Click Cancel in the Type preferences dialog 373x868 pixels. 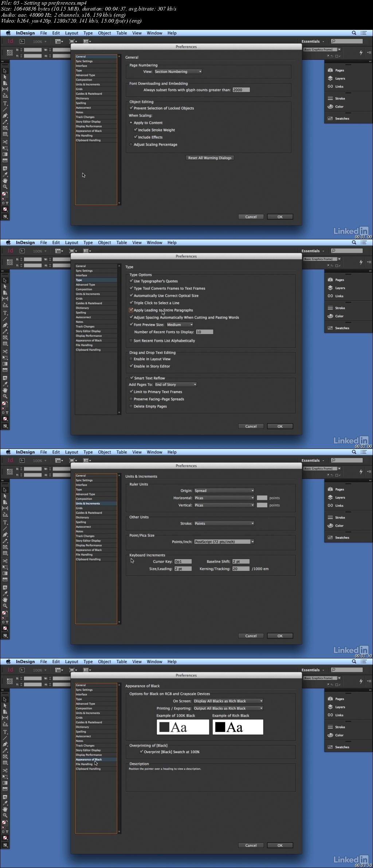(251, 426)
